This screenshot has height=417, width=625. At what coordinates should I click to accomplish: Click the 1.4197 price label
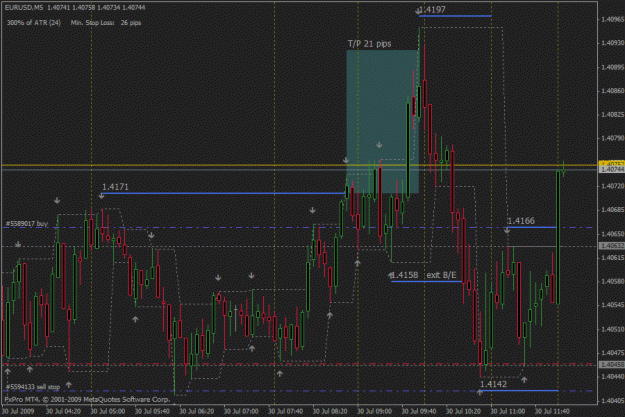[432, 9]
